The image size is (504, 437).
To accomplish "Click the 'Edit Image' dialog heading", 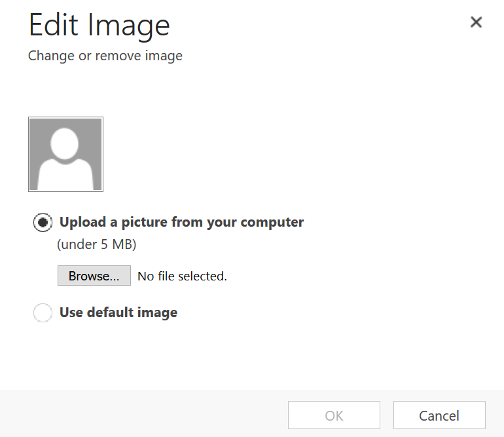I will pyautogui.click(x=99, y=26).
